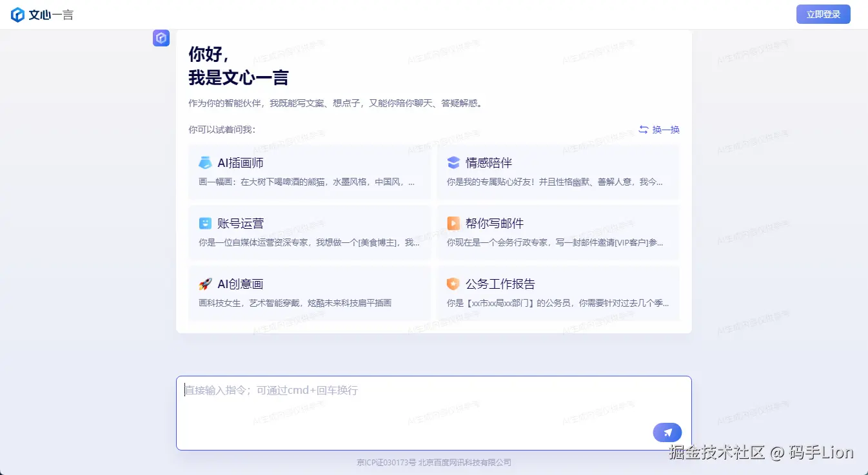
Task: Click the 你是我的专属贴心好友 description text
Action: pos(555,182)
